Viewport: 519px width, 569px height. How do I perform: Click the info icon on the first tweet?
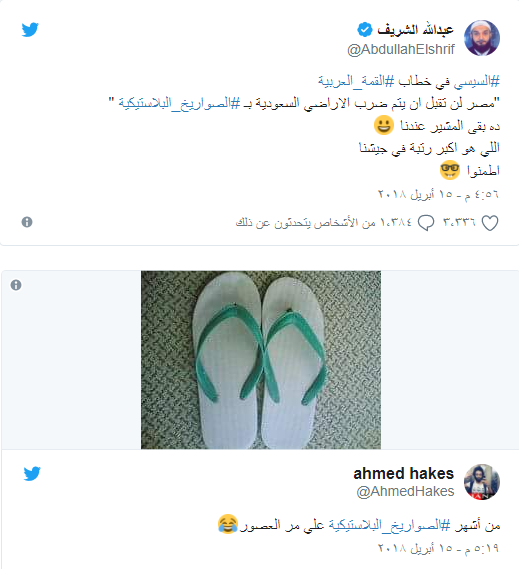[x=27, y=222]
